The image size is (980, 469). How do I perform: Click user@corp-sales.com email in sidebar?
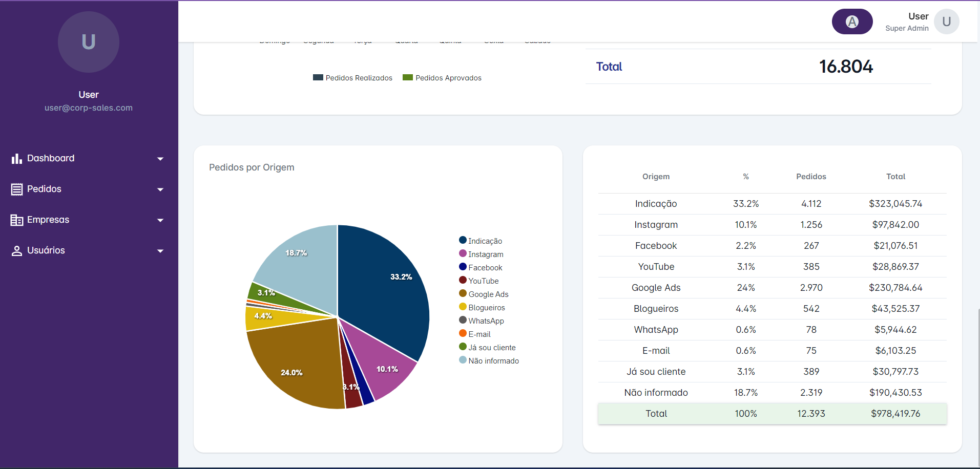[x=89, y=108]
